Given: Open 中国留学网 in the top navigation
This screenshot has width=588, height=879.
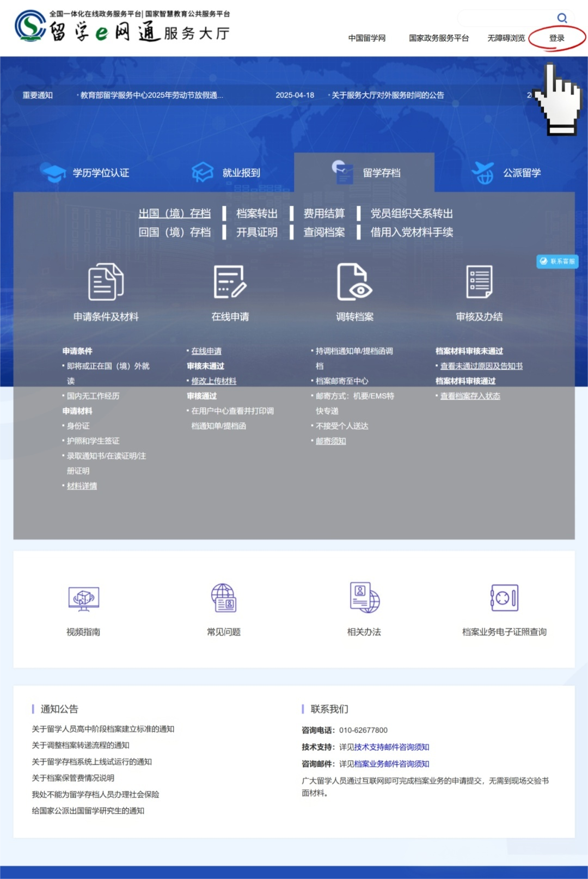Looking at the screenshot, I should pos(367,38).
